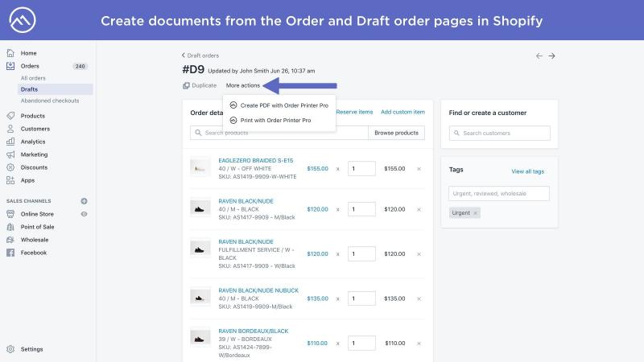
Task: Go back to Draft orders
Action: (x=200, y=56)
